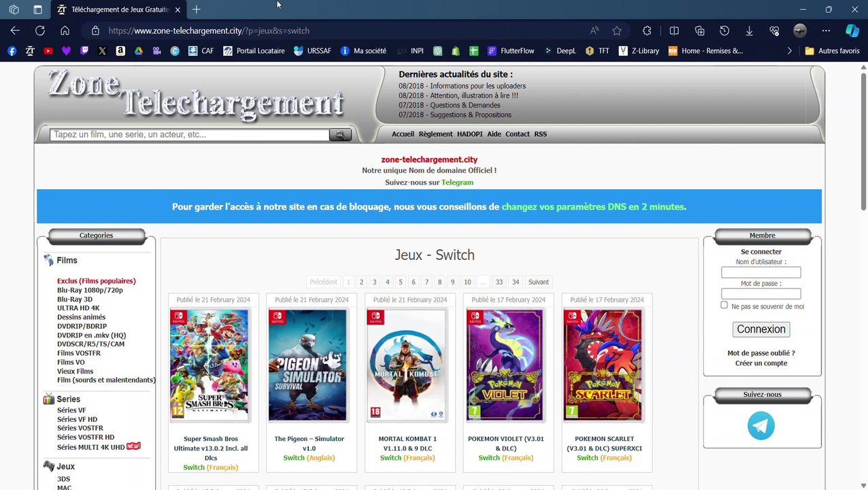Open the 'ULTRA HD 4K' category
This screenshot has width=868, height=490.
coord(78,308)
